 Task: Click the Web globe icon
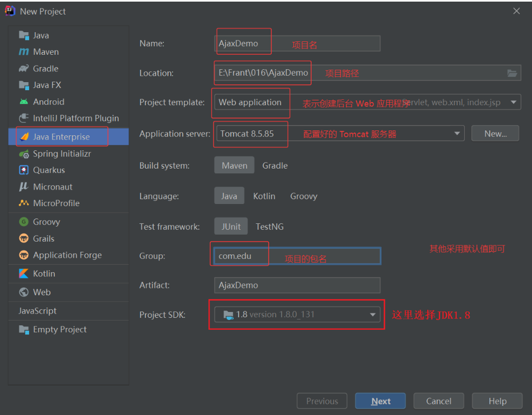click(x=24, y=292)
